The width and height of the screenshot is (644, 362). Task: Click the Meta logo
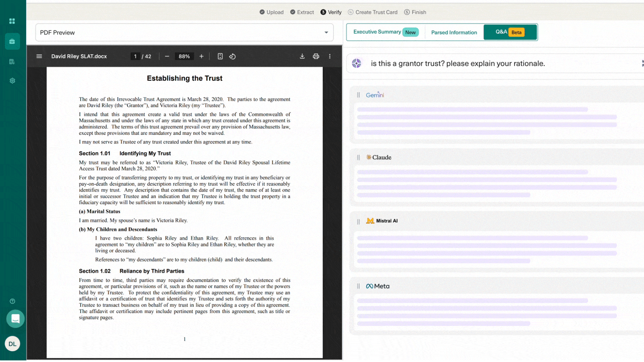(x=378, y=286)
